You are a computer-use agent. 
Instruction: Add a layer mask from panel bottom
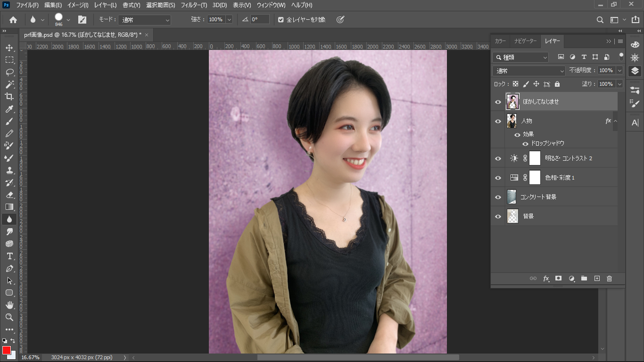tap(559, 279)
